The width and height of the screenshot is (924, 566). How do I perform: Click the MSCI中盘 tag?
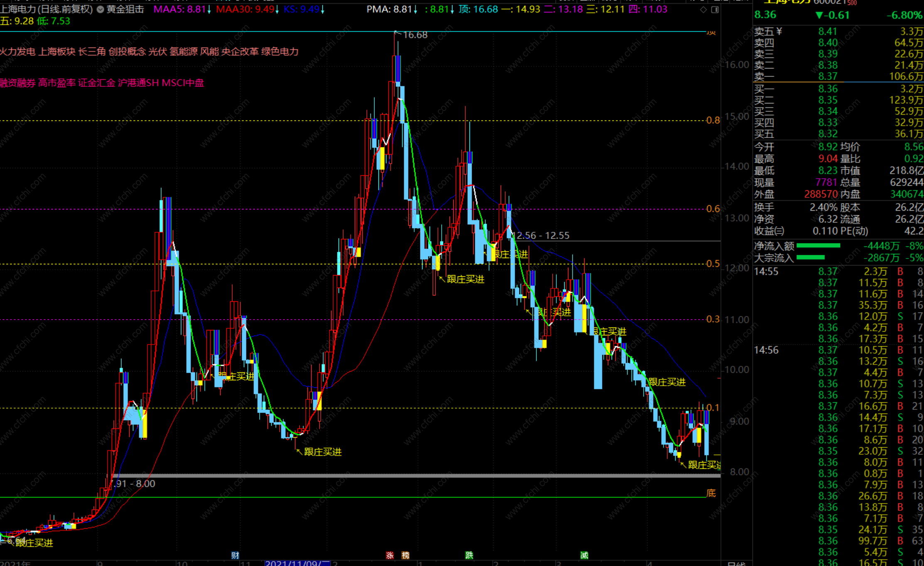[183, 83]
